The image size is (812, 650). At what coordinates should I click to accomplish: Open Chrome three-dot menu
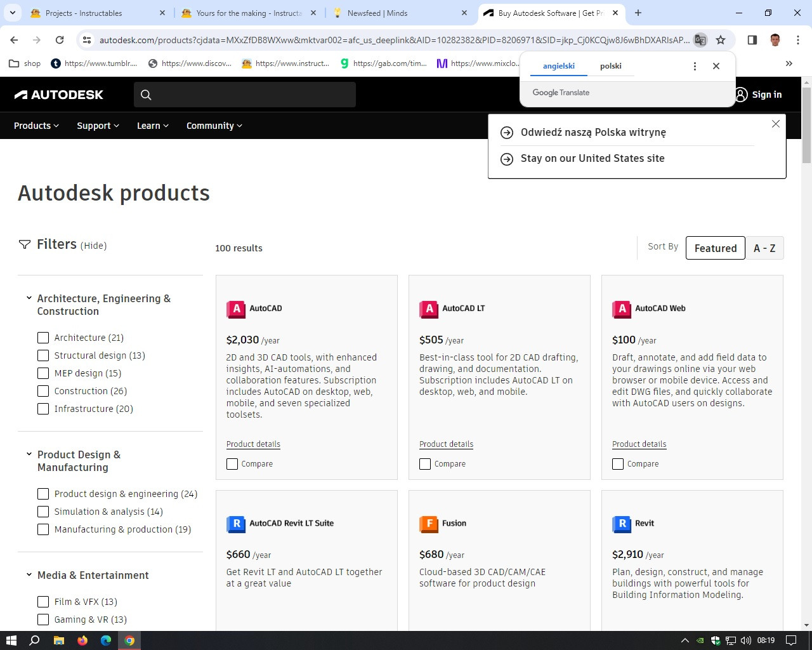coord(797,40)
